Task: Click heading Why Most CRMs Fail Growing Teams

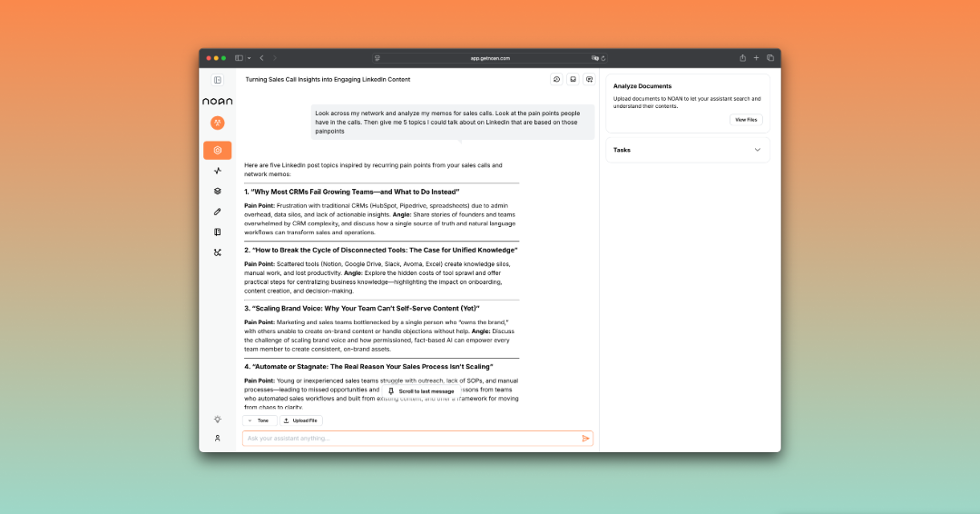Action: tap(352, 192)
